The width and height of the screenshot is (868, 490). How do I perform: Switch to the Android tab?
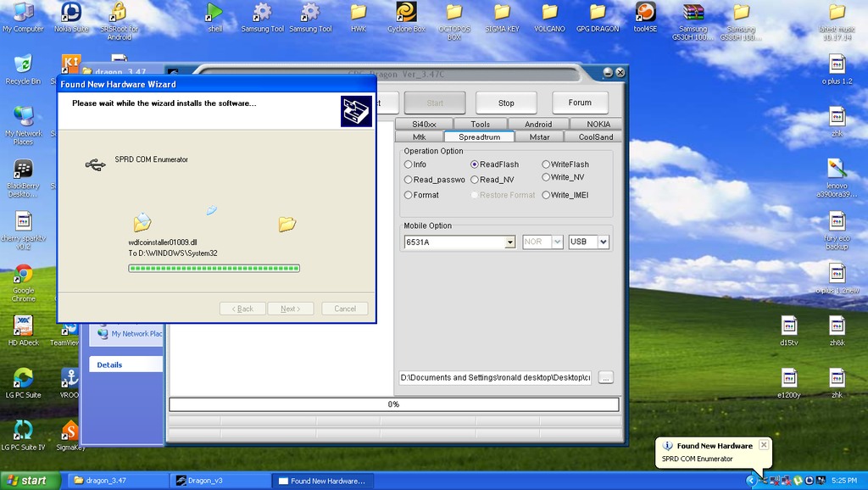[537, 125]
